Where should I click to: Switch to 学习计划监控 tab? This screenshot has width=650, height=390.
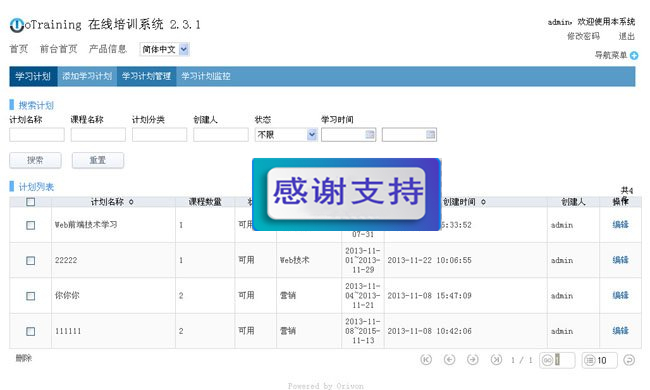tap(206, 76)
